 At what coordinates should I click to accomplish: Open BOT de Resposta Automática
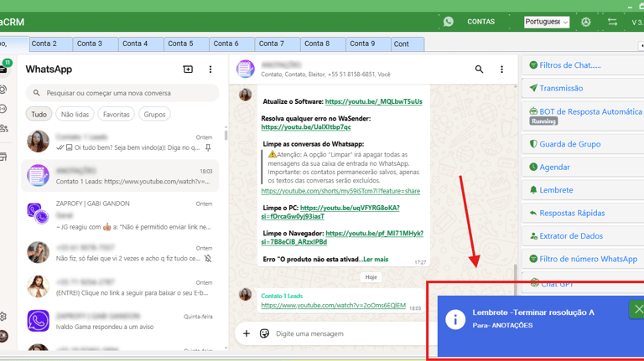click(x=584, y=116)
